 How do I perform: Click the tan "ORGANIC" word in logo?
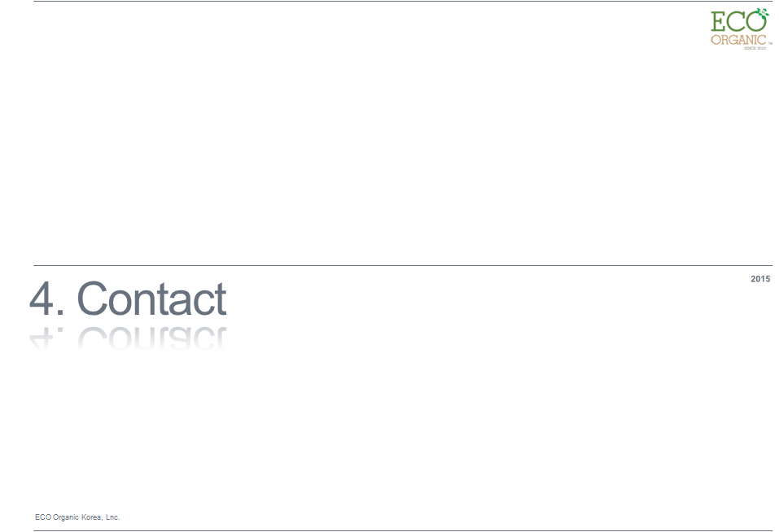tap(738, 39)
